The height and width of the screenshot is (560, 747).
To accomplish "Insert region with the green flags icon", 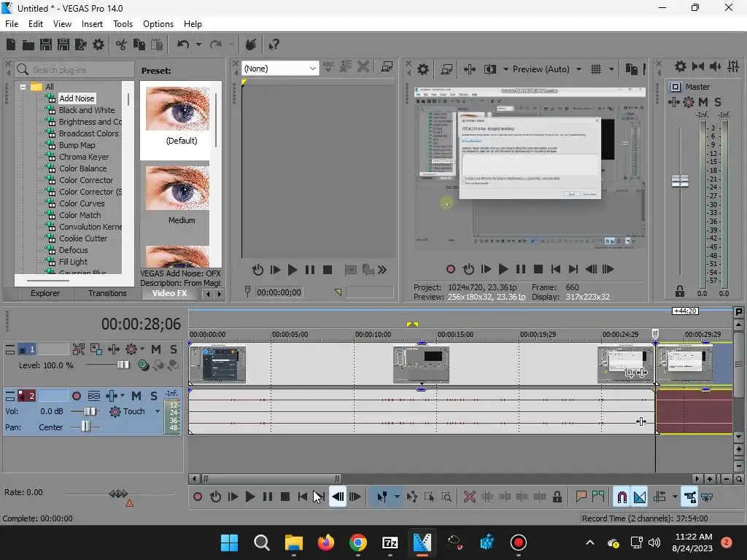I will [x=598, y=497].
